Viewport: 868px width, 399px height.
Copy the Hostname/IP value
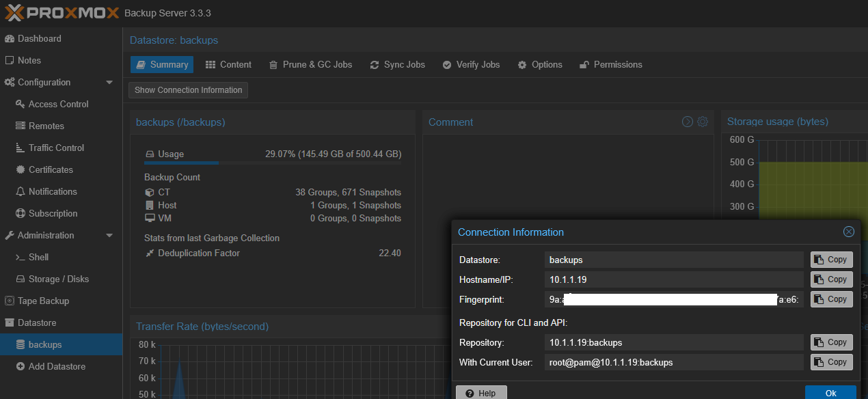(831, 279)
